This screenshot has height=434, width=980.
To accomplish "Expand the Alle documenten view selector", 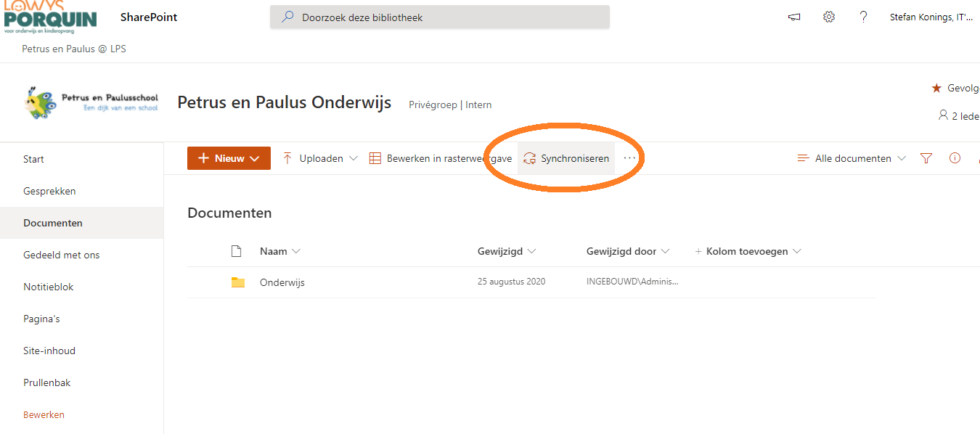I will pos(852,158).
